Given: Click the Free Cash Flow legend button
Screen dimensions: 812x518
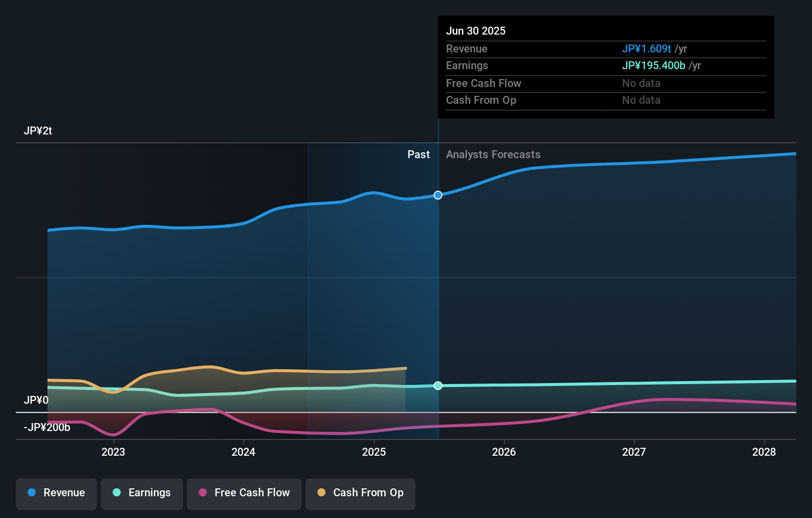Looking at the screenshot, I should 244,493.
